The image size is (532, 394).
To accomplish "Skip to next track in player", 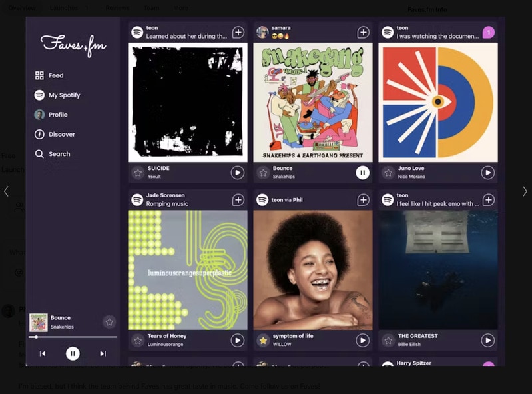I will (103, 354).
